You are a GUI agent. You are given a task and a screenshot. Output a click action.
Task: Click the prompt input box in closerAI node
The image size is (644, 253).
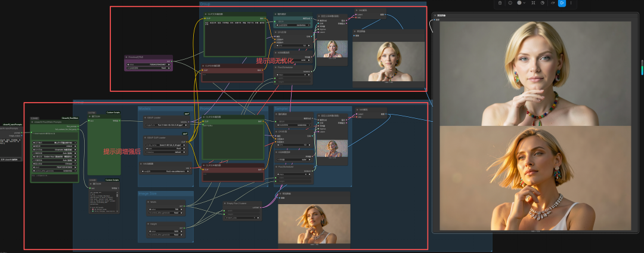pyautogui.click(x=54, y=135)
